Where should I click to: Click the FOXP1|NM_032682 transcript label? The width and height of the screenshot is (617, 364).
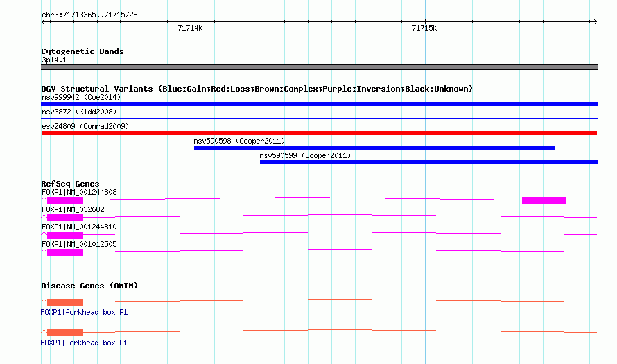pos(73,210)
